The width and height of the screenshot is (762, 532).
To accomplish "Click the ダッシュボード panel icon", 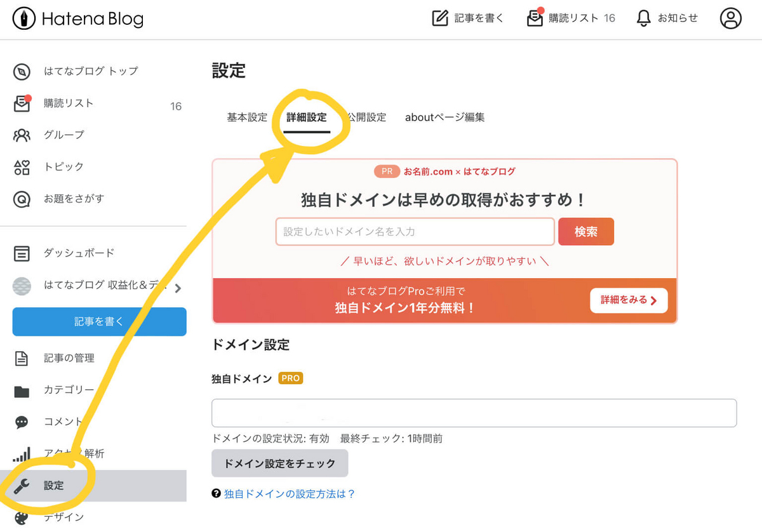I will click(x=22, y=253).
